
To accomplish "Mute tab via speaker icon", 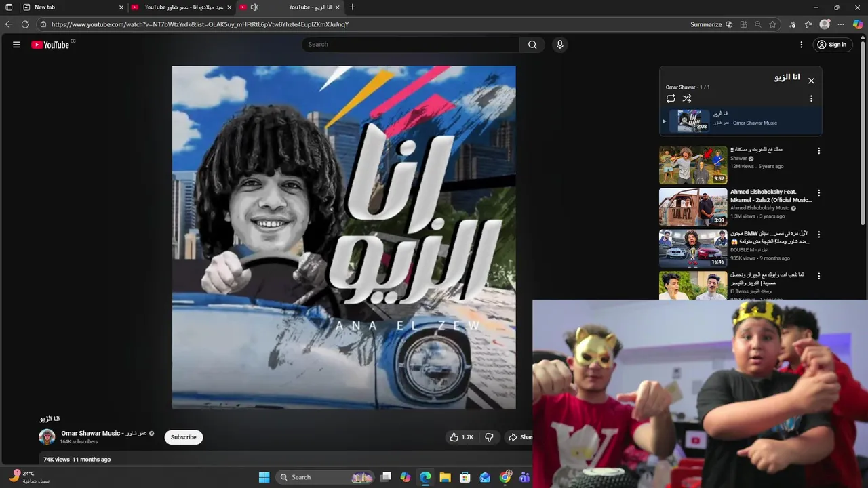I will click(254, 7).
